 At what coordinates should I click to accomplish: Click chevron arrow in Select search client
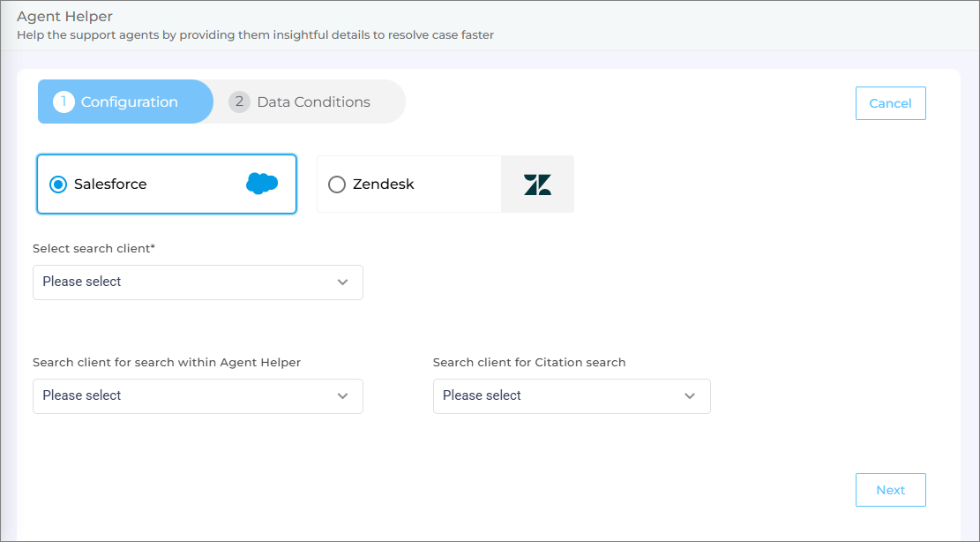(x=343, y=282)
